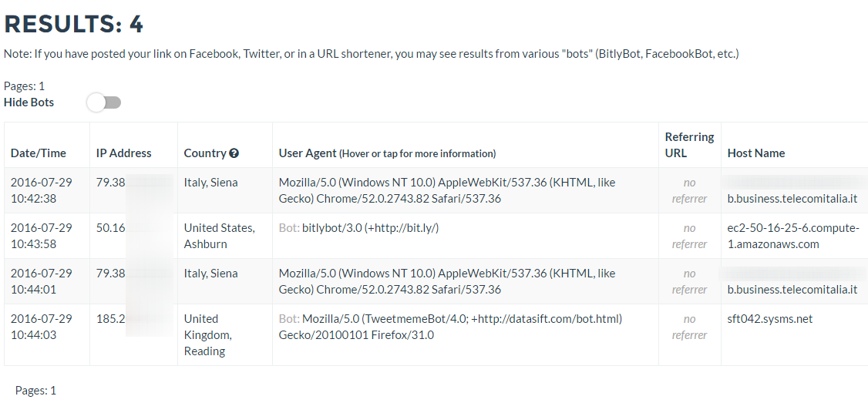Click the 10:42:38 row Chrome user agent
This screenshot has height=413, width=868.
pos(447,191)
